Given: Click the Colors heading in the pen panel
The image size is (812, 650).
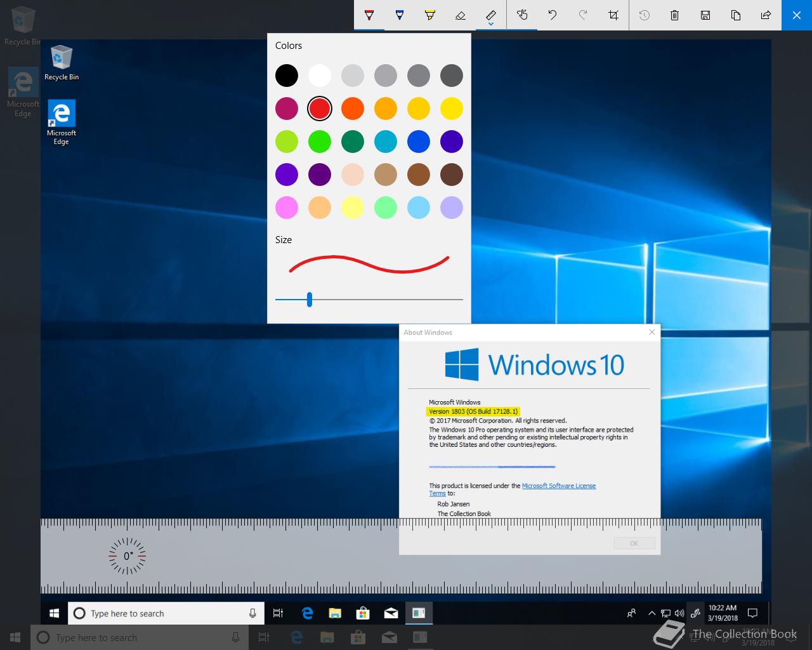Looking at the screenshot, I should [x=289, y=46].
